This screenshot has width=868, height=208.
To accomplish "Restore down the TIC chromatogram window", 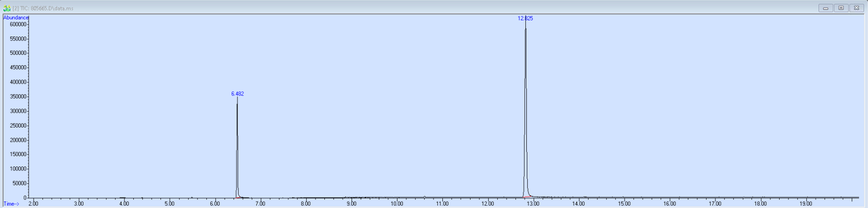I will (841, 8).
